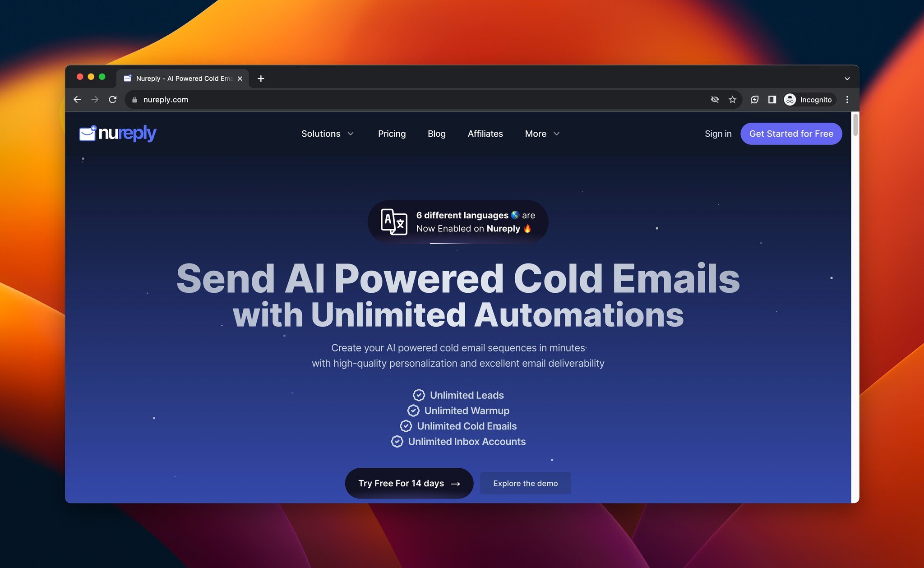Image resolution: width=924 pixels, height=568 pixels.
Task: Click the bookmark star icon
Action: (x=733, y=99)
